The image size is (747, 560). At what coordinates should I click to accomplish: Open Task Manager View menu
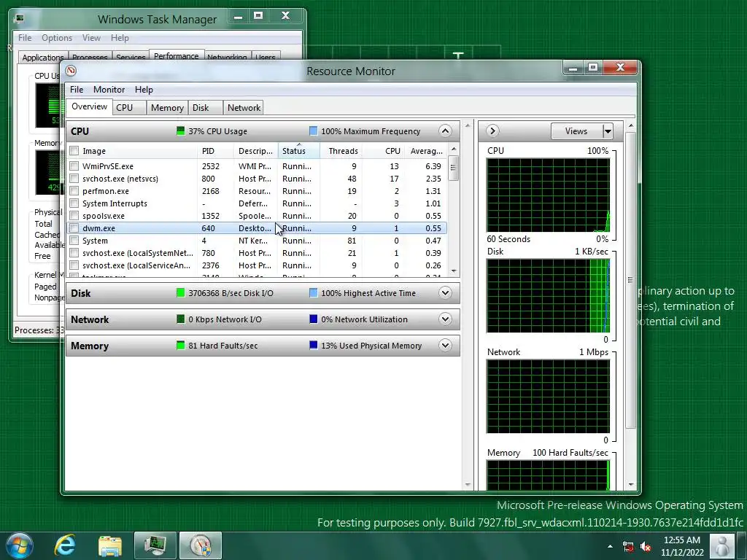(x=91, y=38)
